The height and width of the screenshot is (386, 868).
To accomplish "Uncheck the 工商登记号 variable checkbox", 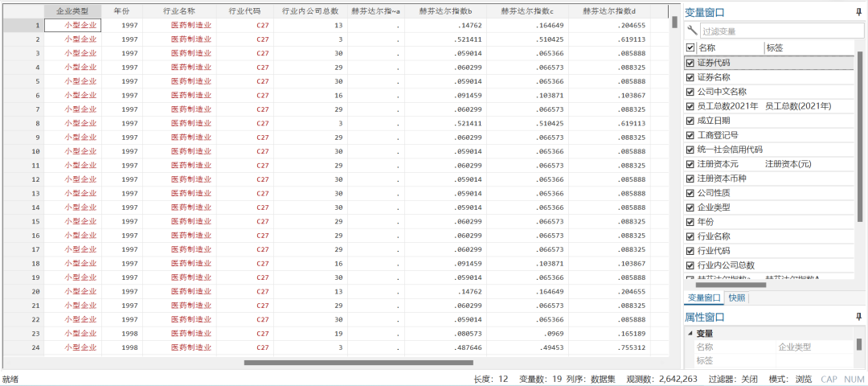I will pos(690,135).
